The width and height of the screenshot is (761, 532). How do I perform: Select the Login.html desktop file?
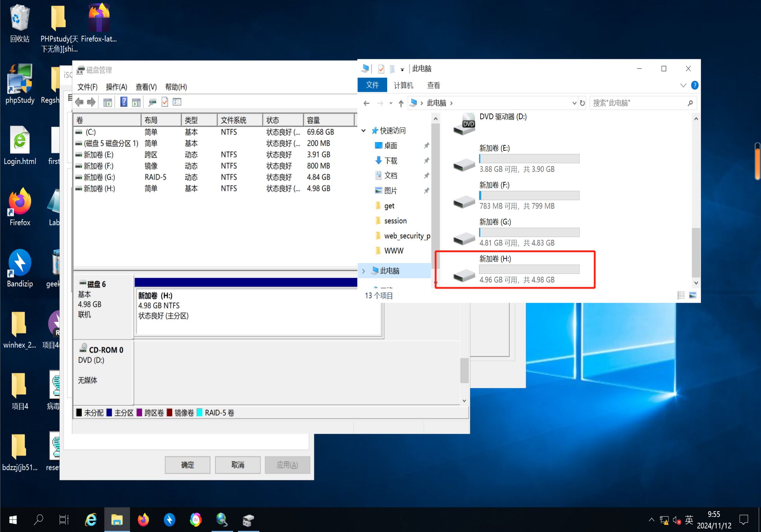[20, 145]
